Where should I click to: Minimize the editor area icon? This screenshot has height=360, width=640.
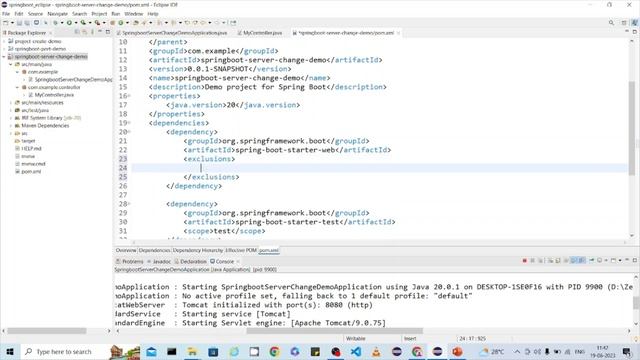point(627,32)
